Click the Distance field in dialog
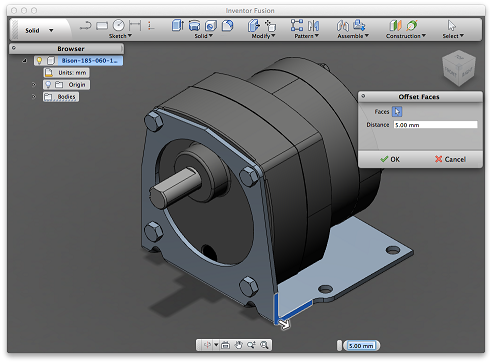Viewport: 492px width, 363px height. pos(435,125)
